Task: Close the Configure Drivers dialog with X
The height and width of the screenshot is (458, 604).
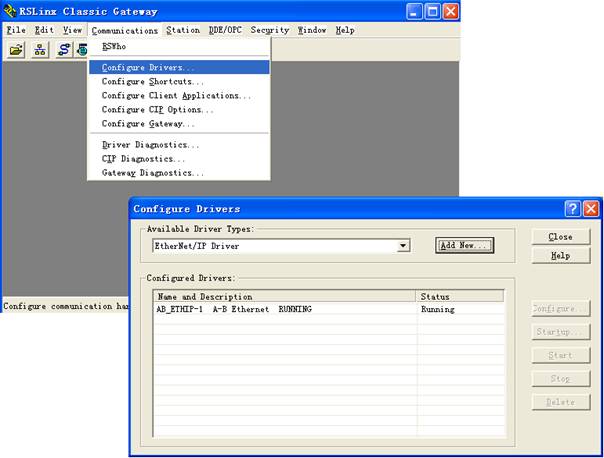Action: click(x=591, y=209)
